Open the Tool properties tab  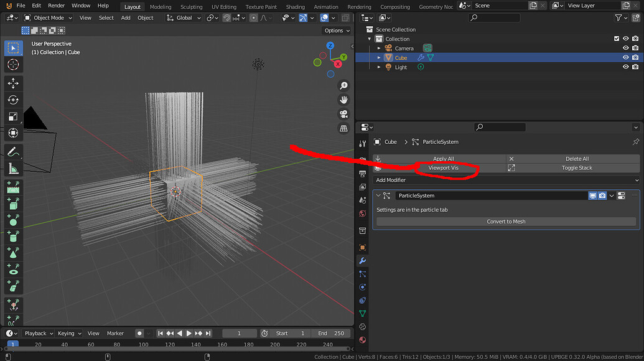pyautogui.click(x=362, y=144)
